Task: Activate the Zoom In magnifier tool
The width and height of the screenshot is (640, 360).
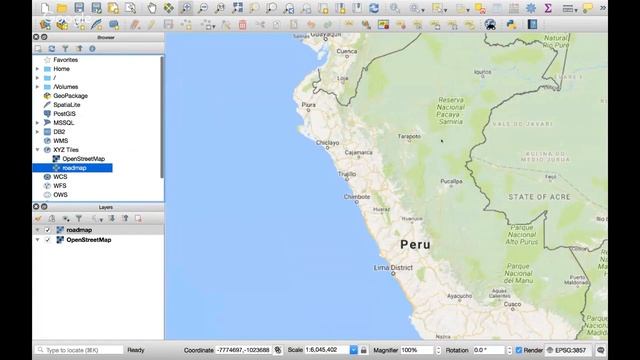Action: coord(186,8)
